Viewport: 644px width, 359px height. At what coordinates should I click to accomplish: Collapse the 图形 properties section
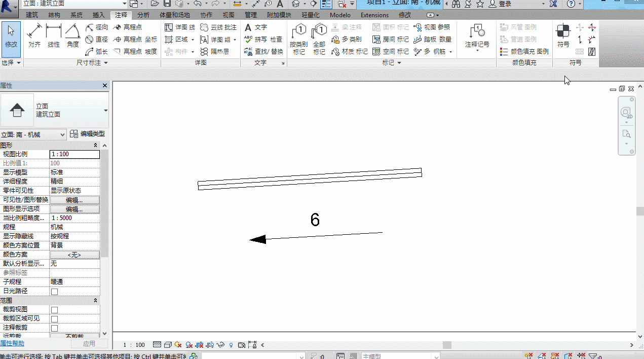(96, 146)
